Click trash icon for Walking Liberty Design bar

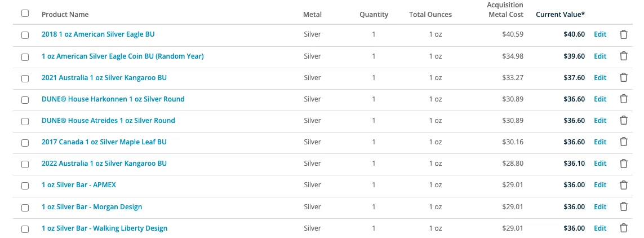click(624, 228)
